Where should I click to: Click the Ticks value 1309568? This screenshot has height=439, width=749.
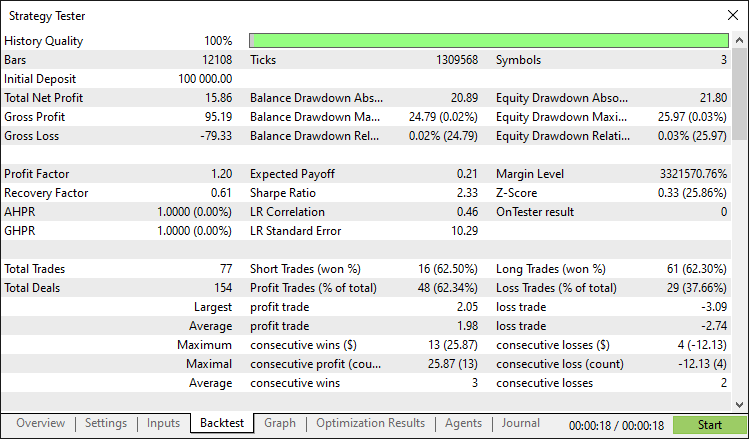pos(457,60)
